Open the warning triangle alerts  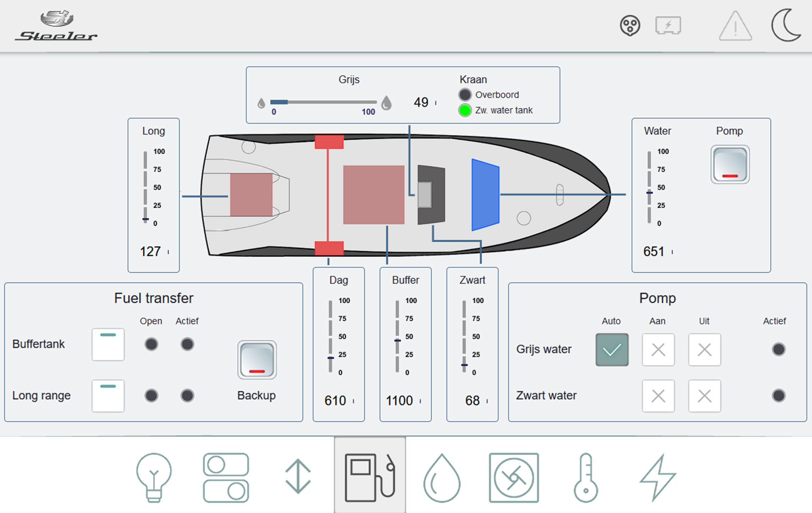(735, 26)
